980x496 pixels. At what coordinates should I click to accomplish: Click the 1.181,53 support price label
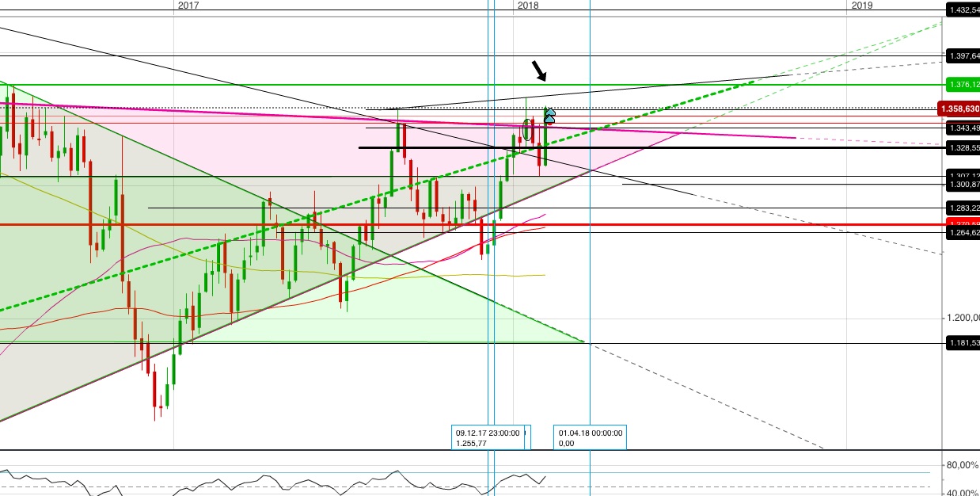(963, 344)
